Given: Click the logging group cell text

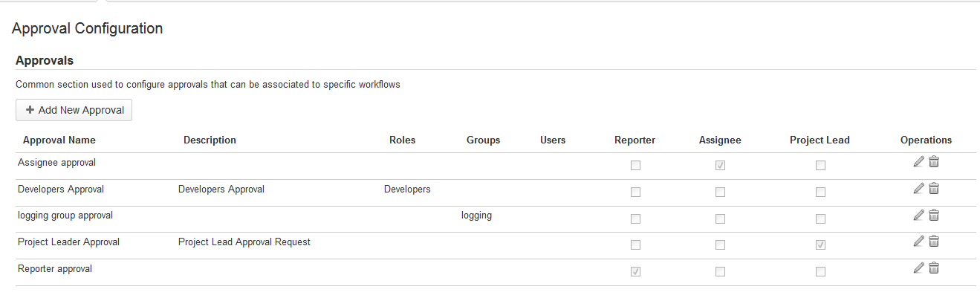Looking at the screenshot, I should click(x=476, y=216).
